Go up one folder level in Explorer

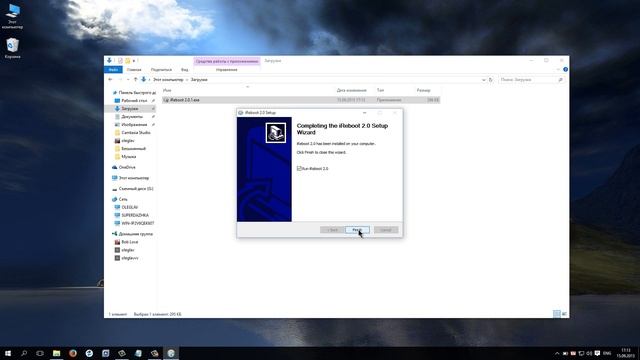(x=136, y=80)
